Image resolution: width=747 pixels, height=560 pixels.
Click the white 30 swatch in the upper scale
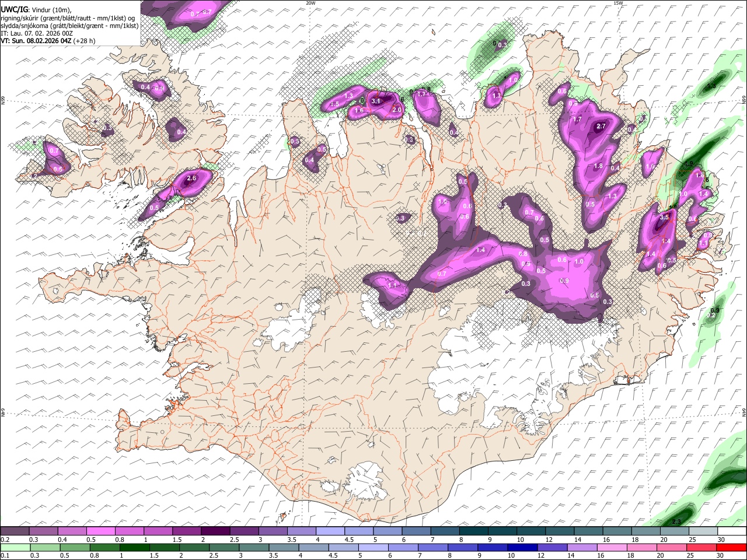pos(732,531)
